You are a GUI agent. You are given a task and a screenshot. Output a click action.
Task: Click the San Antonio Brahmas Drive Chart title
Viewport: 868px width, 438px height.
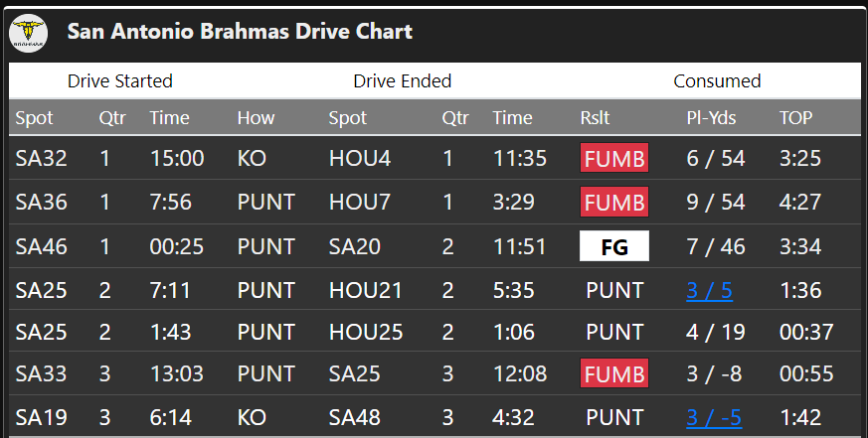pos(240,32)
